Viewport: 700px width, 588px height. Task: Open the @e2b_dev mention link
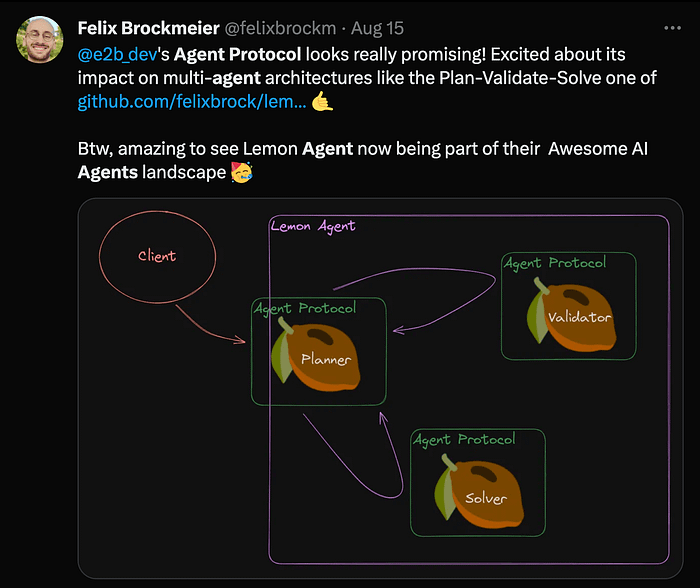(x=117, y=54)
